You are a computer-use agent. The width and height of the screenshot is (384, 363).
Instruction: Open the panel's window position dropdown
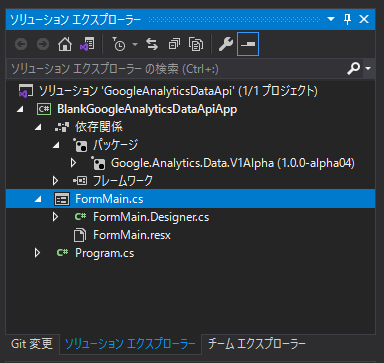tap(331, 19)
